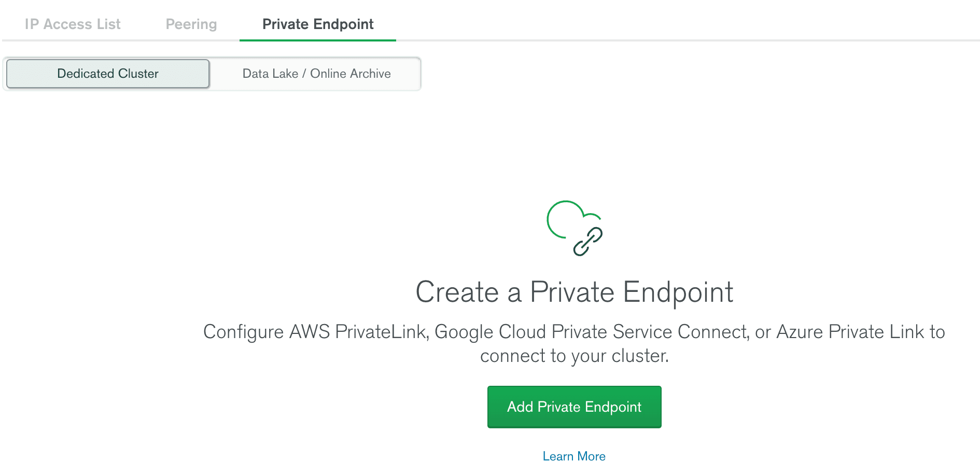Choose Dedicated Cluster in the segmented control

(108, 74)
